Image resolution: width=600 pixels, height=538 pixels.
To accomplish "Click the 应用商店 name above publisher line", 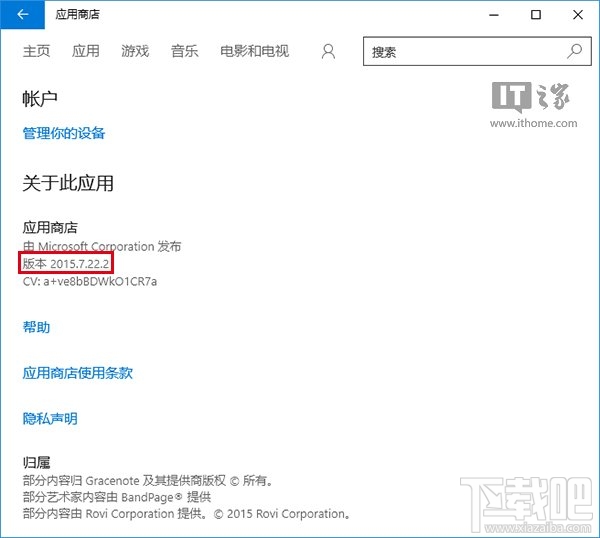I will [50, 228].
